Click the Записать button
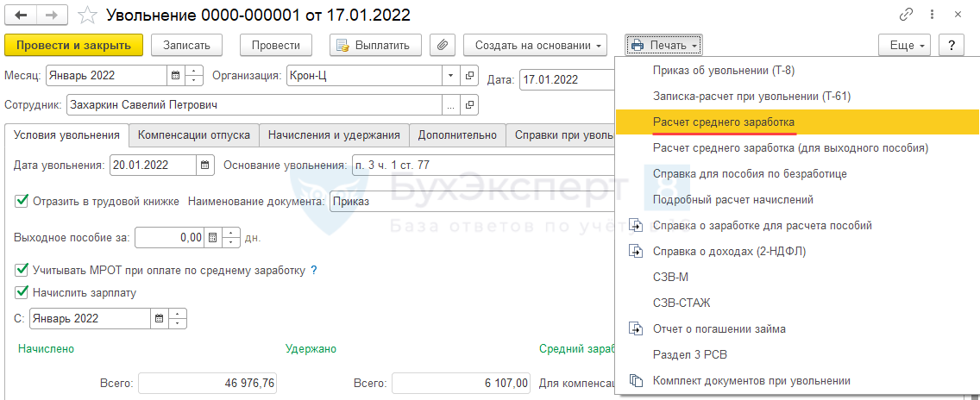Viewport: 980px width, 400px height. click(186, 46)
